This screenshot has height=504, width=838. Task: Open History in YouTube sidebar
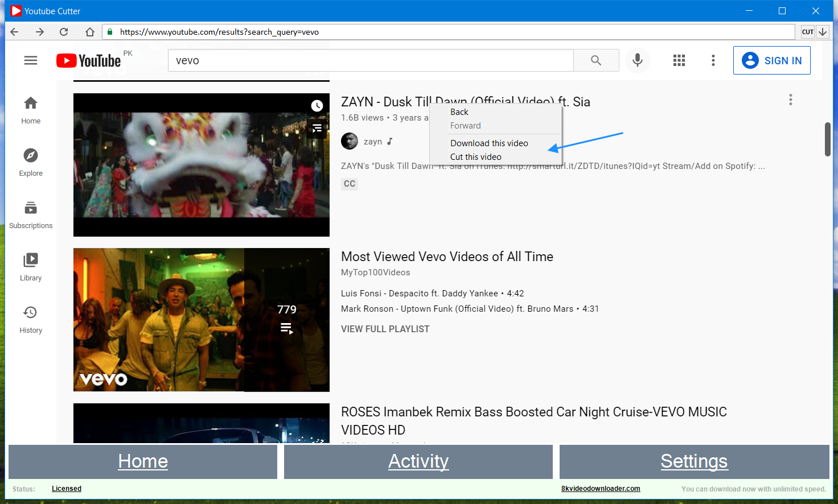pyautogui.click(x=31, y=320)
